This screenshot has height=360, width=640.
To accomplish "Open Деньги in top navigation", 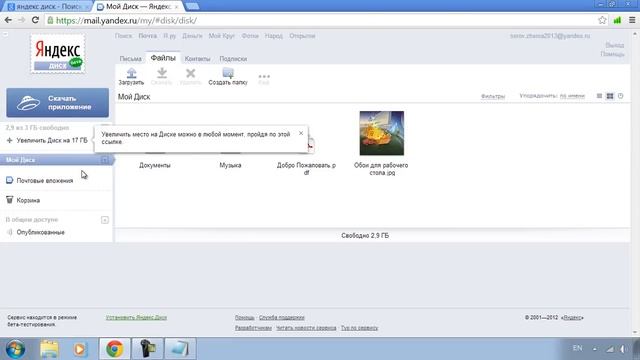I will point(192,36).
